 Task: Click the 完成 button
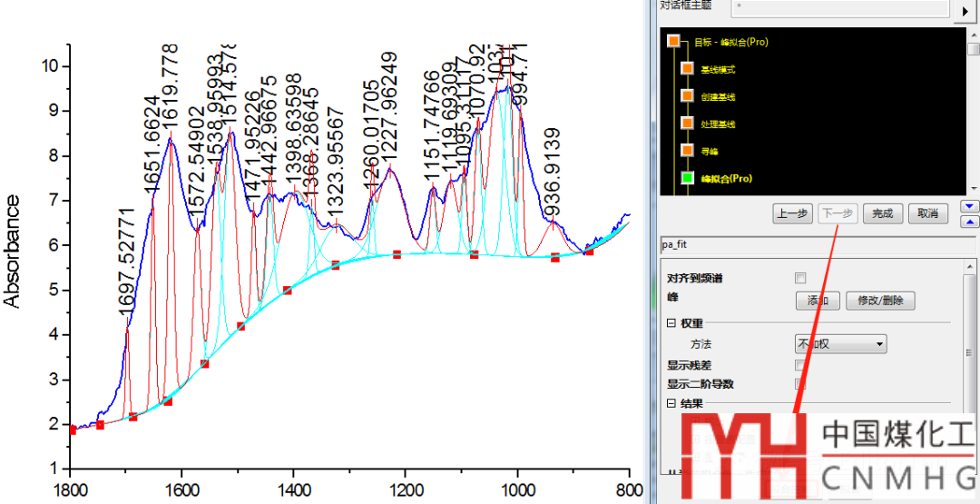pos(882,214)
